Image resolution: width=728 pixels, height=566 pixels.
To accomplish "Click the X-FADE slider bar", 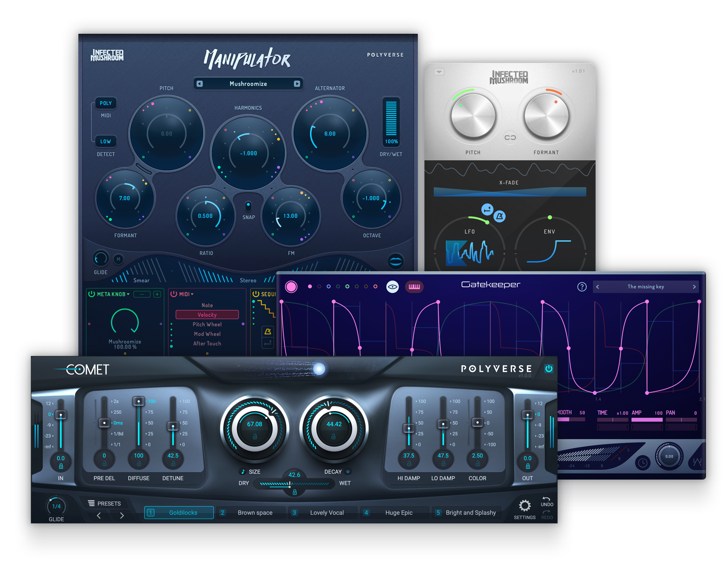I will (510, 192).
